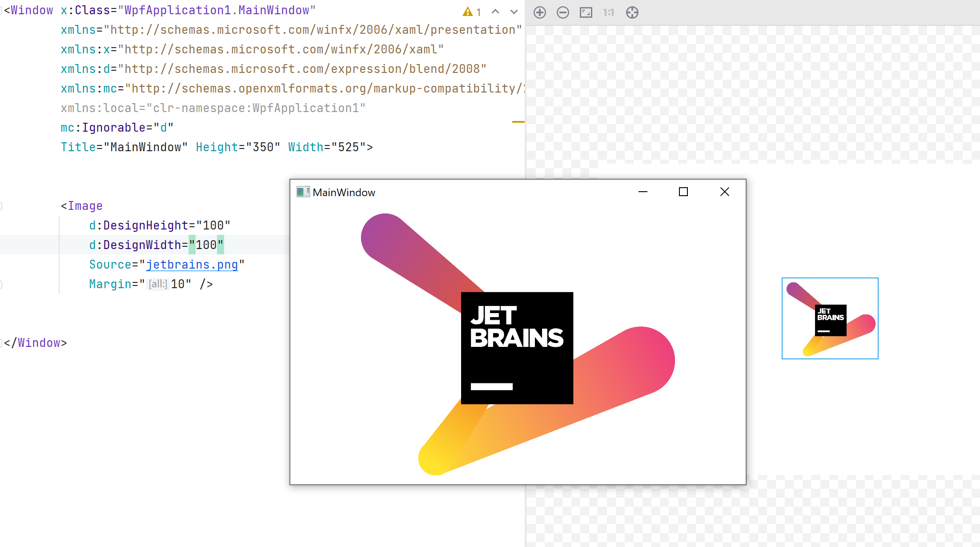Collapse the Image tag fold marker

click(1, 206)
